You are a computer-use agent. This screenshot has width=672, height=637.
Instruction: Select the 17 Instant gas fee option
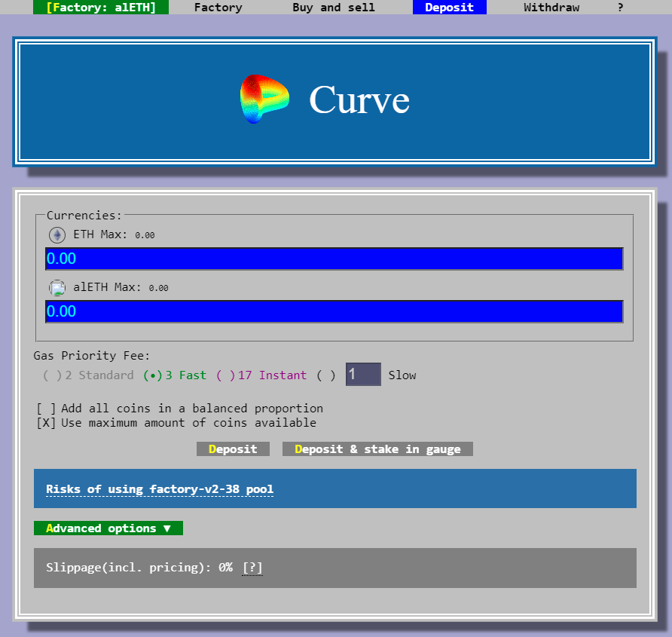(261, 375)
